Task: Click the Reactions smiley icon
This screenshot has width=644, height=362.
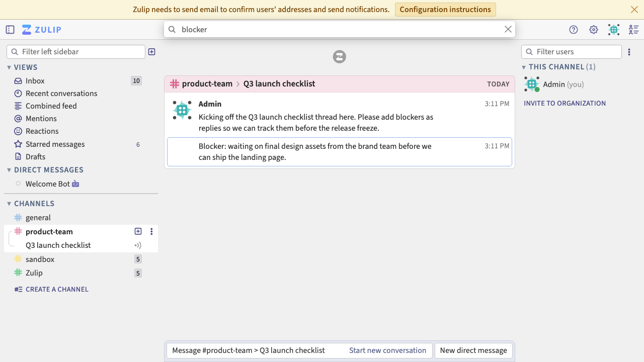Action: coord(18,131)
